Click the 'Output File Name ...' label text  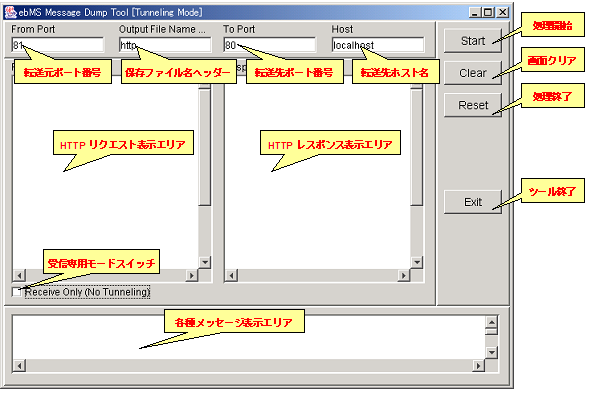[162, 29]
